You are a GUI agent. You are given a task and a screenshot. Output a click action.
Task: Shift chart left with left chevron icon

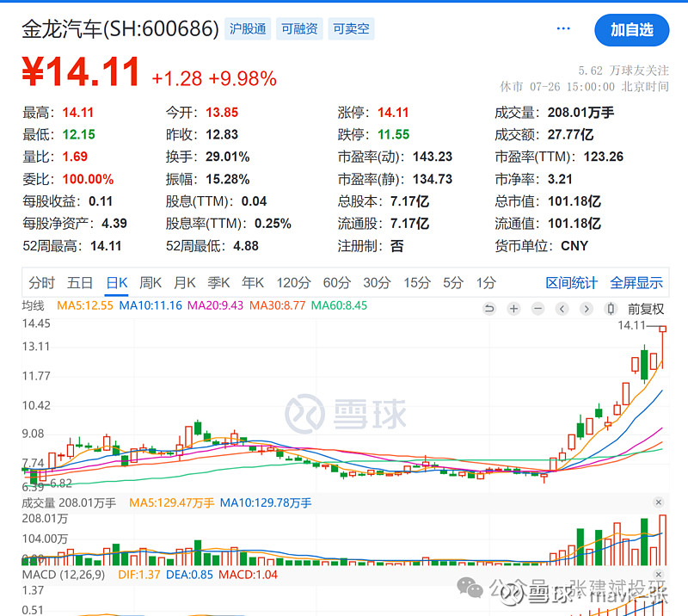pos(562,309)
